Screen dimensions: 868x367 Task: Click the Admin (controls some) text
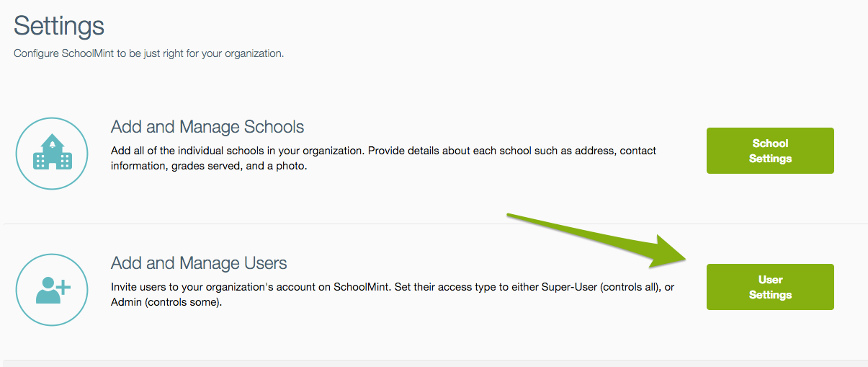[166, 302]
